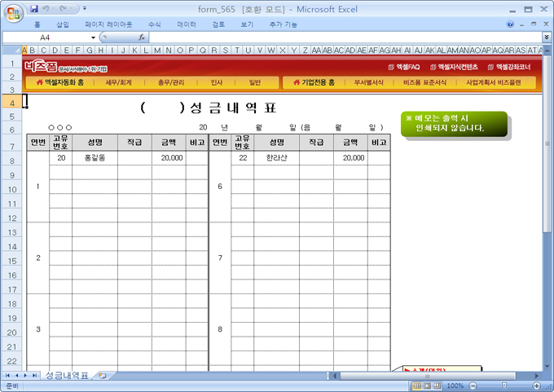The height and width of the screenshot is (392, 554).
Task: Expand the formula bar with chevron
Action: [x=547, y=37]
